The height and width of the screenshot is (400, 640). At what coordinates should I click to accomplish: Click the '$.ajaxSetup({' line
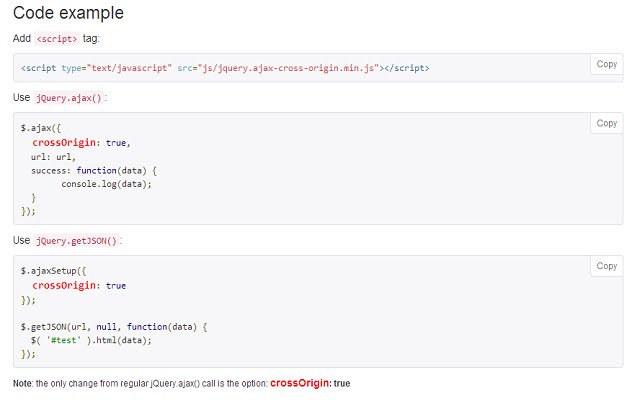[53, 271]
